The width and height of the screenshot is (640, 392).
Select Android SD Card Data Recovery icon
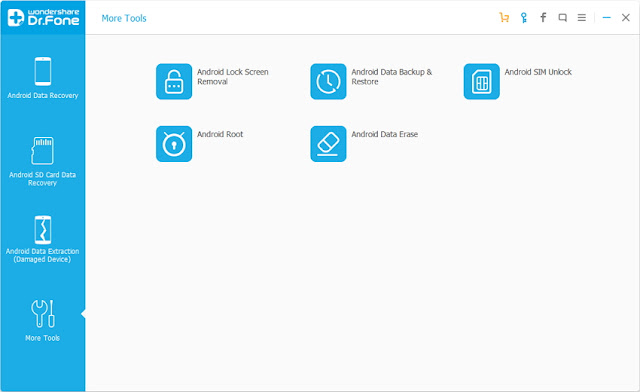pyautogui.click(x=42, y=150)
